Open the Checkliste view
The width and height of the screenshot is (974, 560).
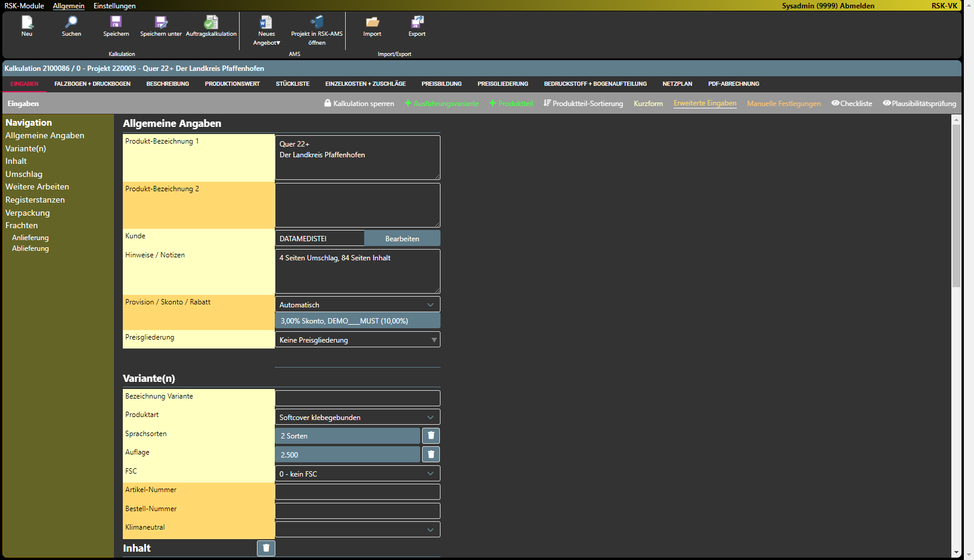pyautogui.click(x=852, y=103)
